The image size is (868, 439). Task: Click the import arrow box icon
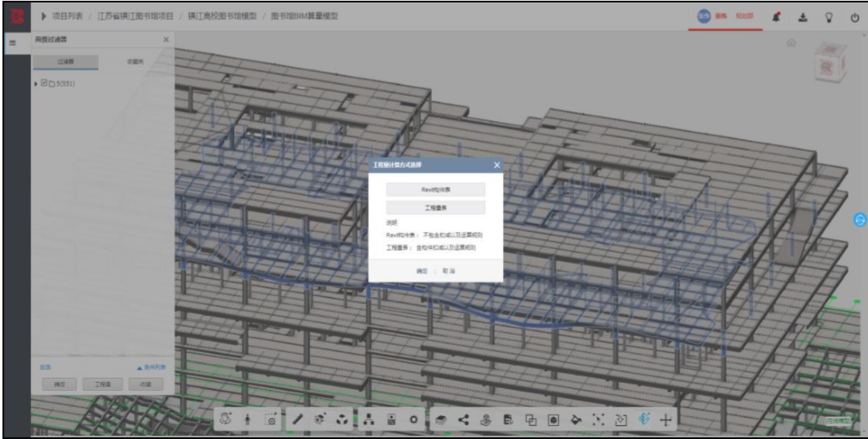(x=621, y=420)
